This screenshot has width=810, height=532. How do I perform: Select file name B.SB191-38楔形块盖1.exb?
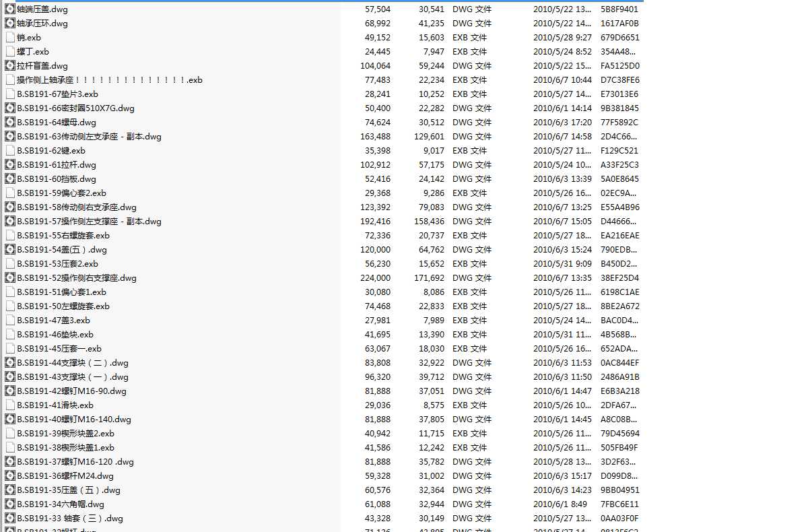click(x=65, y=448)
